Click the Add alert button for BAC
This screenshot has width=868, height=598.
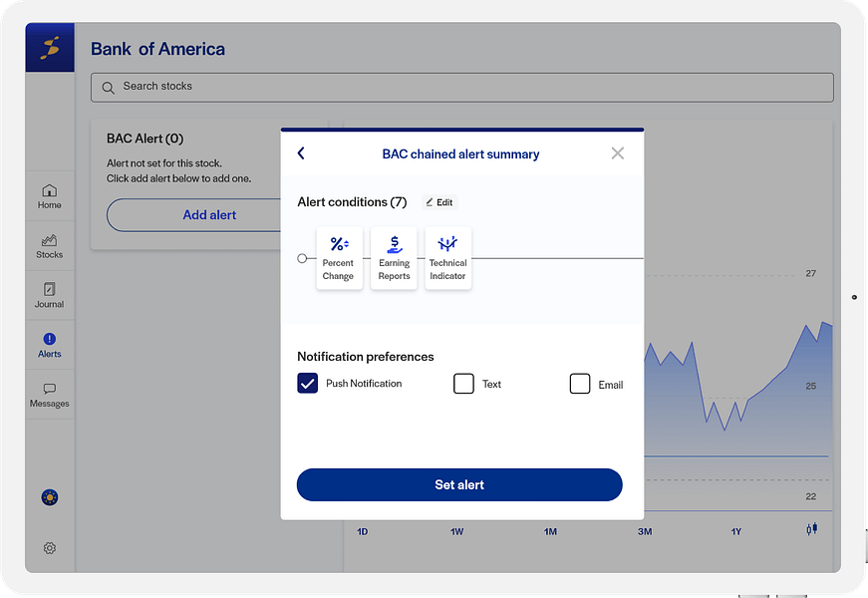click(x=209, y=214)
